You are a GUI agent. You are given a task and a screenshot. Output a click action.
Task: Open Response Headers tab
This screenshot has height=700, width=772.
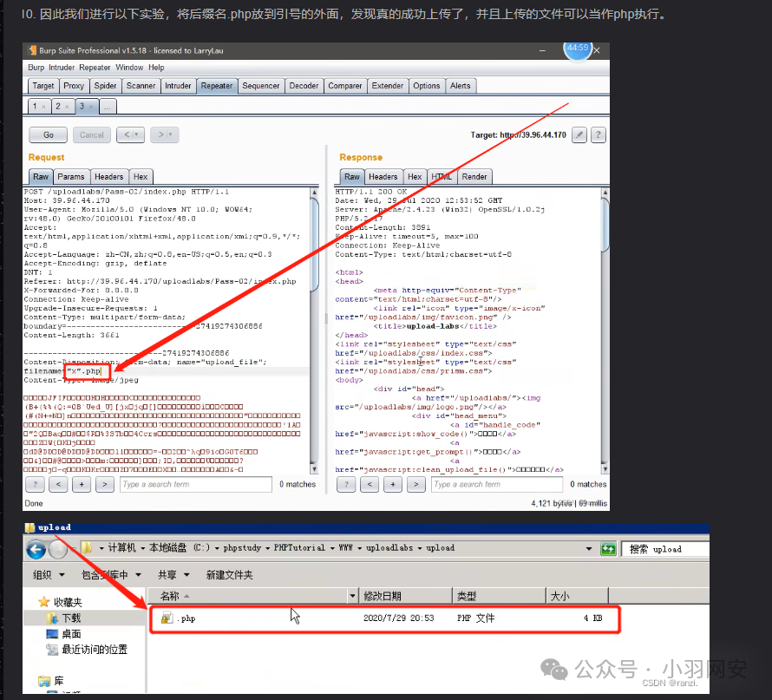(x=383, y=177)
